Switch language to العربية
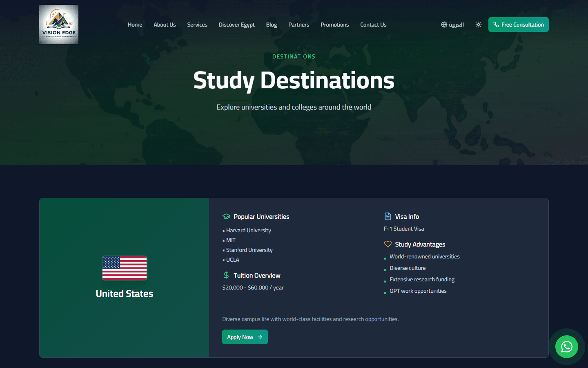The height and width of the screenshot is (368, 588). [452, 25]
